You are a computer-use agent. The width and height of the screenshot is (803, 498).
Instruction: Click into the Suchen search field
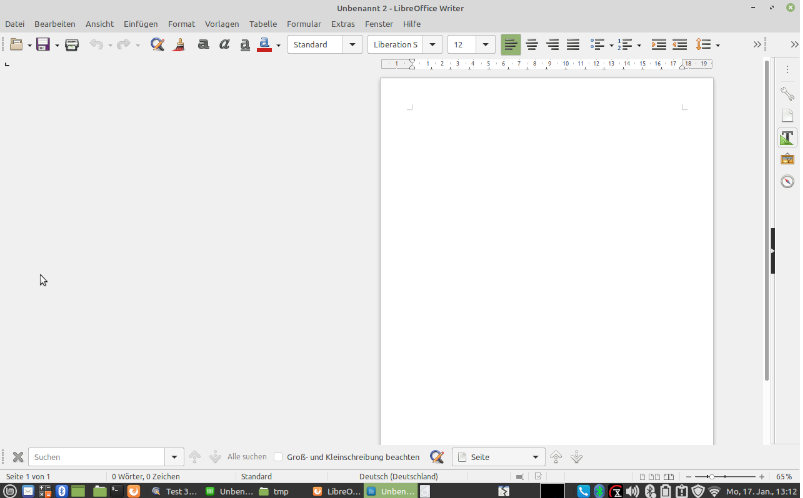pos(96,457)
